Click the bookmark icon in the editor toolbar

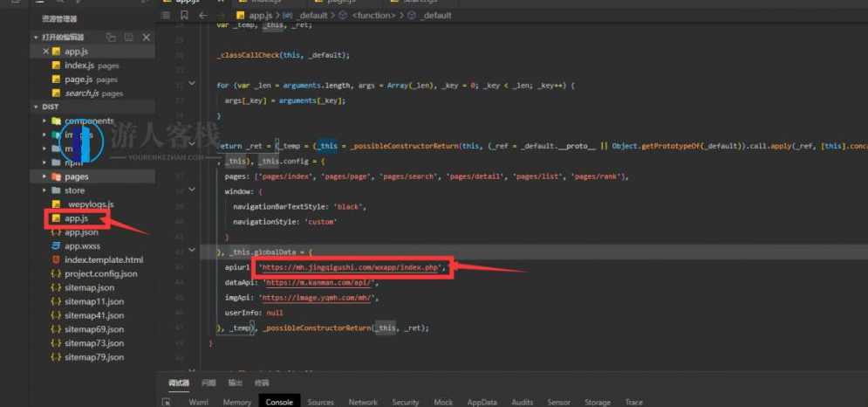183,16
